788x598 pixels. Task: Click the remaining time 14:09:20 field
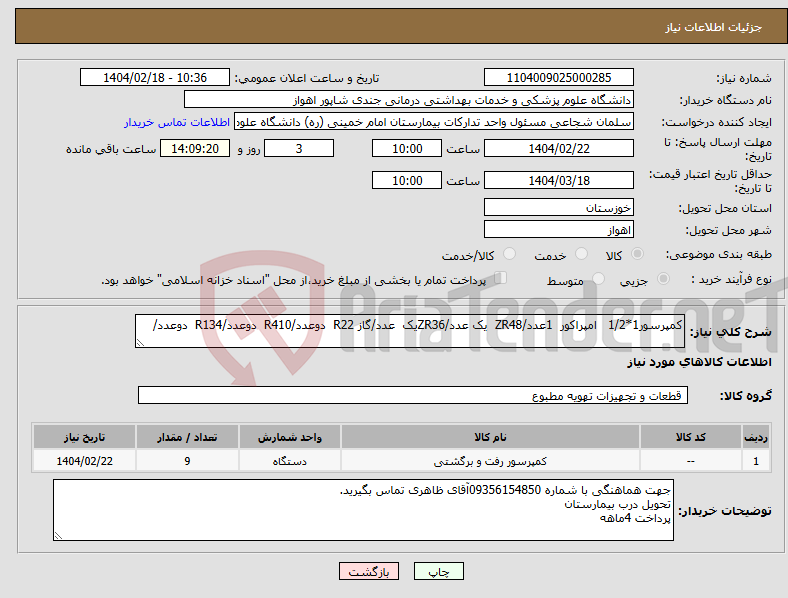pyautogui.click(x=195, y=149)
